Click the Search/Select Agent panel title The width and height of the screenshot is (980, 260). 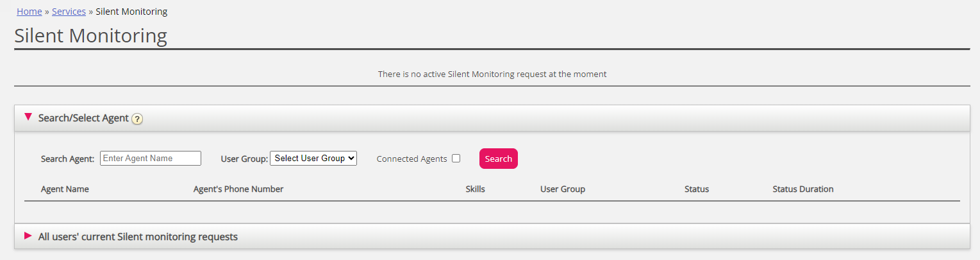click(83, 118)
